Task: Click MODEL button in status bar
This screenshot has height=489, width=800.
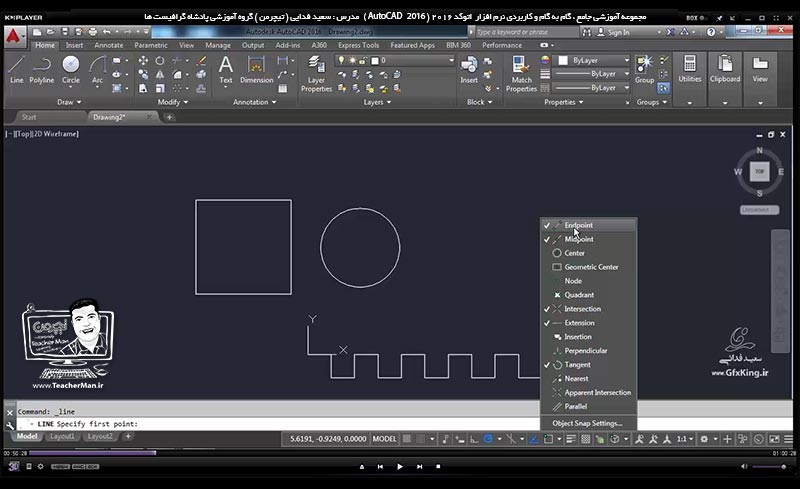Action: pos(384,439)
